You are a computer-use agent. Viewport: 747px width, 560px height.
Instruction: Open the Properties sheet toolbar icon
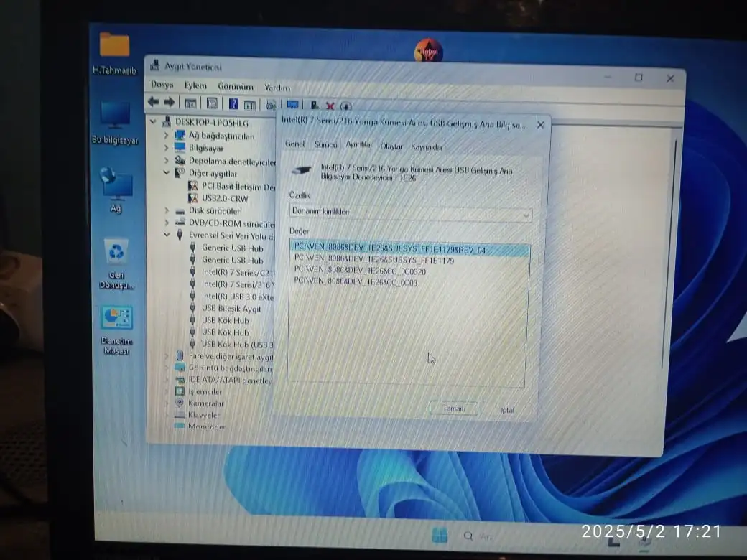click(x=212, y=103)
